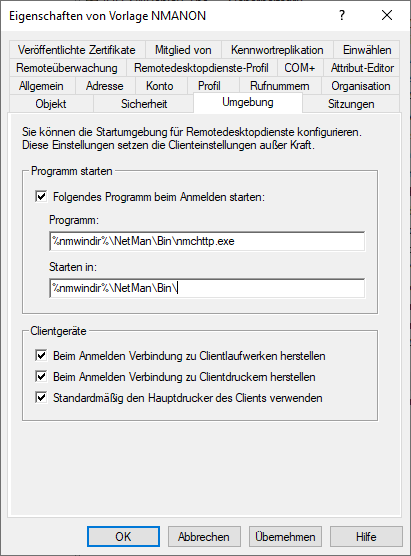The height and width of the screenshot is (556, 411).
Task: Go to the Konto tab
Action: (160, 86)
